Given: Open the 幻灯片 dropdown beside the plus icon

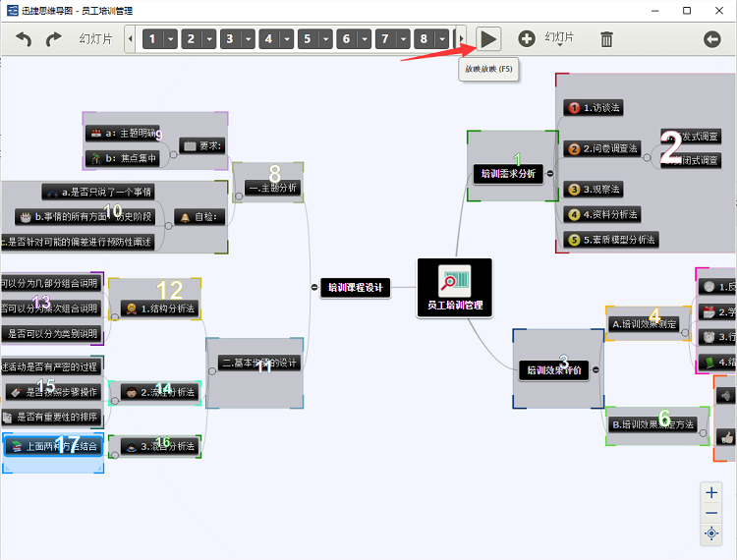Looking at the screenshot, I should 559,38.
